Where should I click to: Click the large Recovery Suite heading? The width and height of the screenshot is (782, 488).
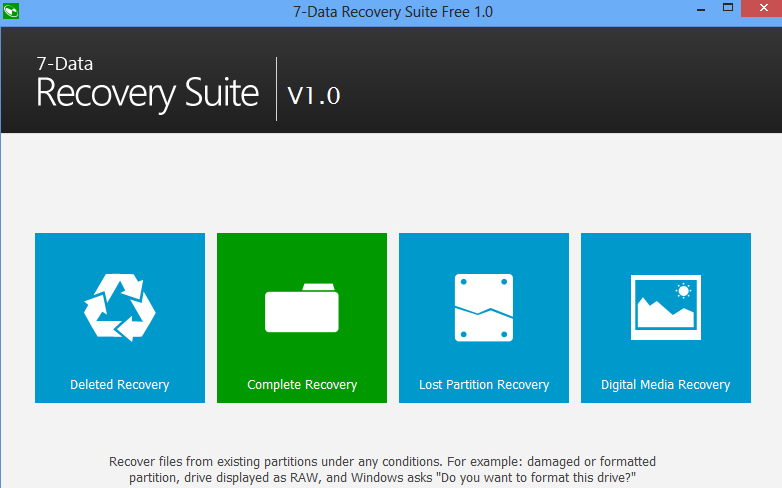147,93
